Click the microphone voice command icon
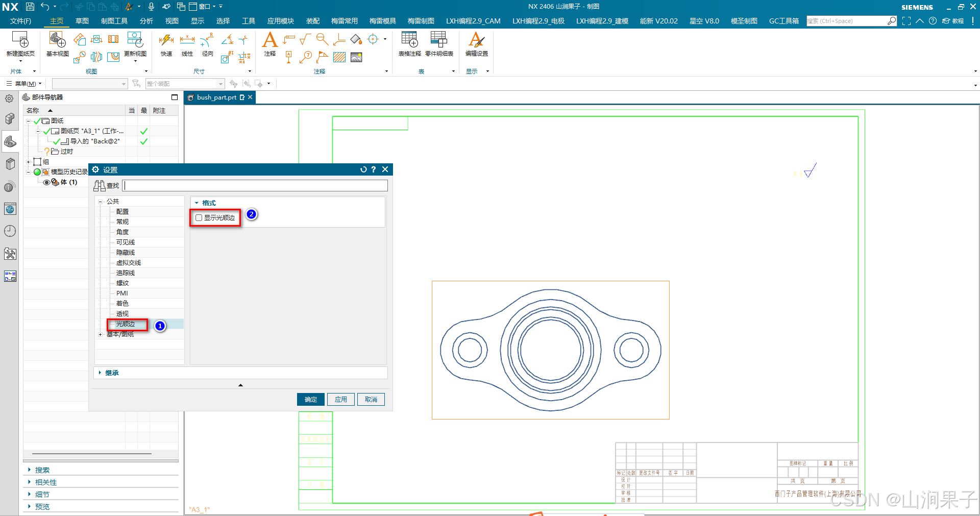 point(151,7)
